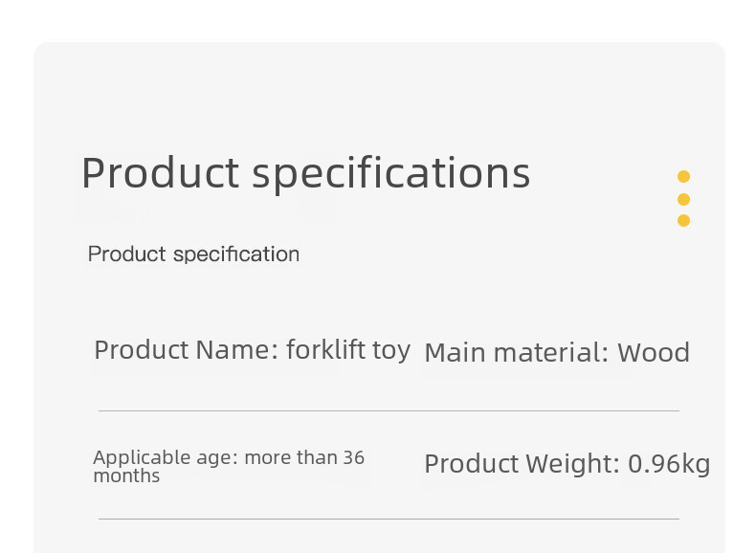
Task: Click the word "months" on second line
Action: click(126, 476)
